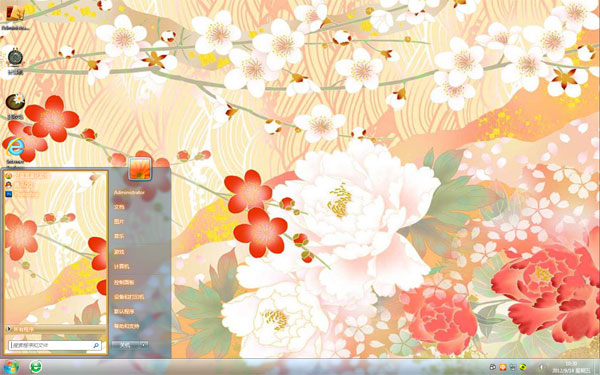Click the green-yellow round tray icon
Screen dimensions: 600x375
(x=523, y=367)
